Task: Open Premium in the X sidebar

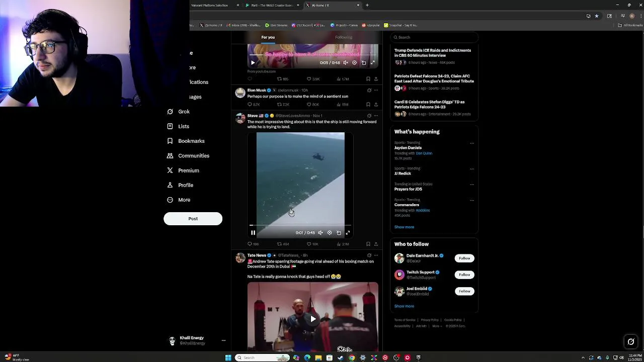Action: pos(183,170)
